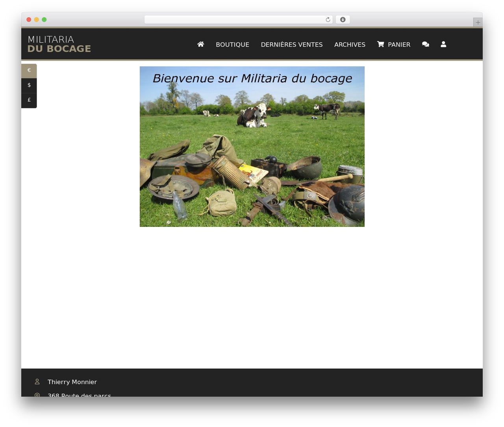Switch currency to US Dollar
Viewport: 504px width, 427px height.
click(x=29, y=85)
